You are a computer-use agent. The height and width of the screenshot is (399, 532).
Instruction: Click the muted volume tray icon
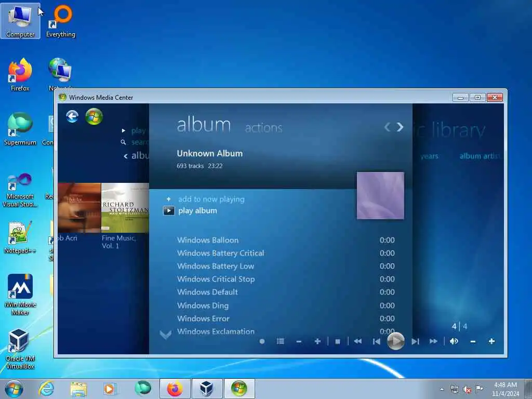tap(467, 389)
